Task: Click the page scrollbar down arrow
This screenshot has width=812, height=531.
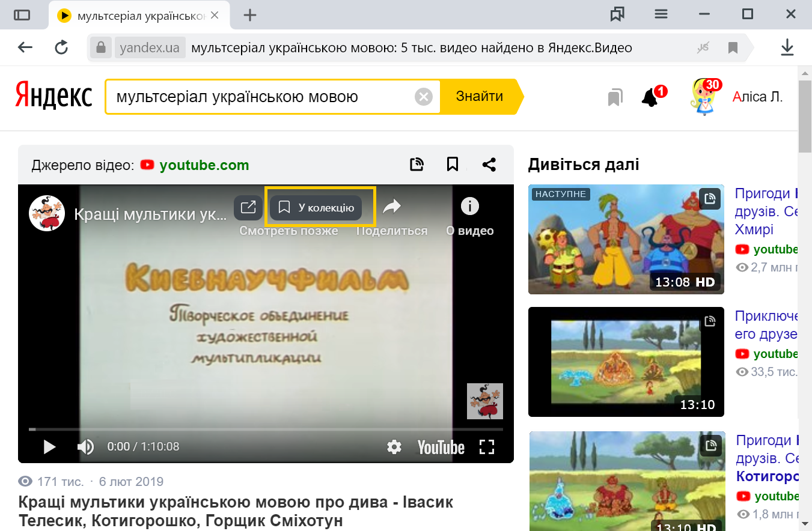Action: (x=805, y=524)
